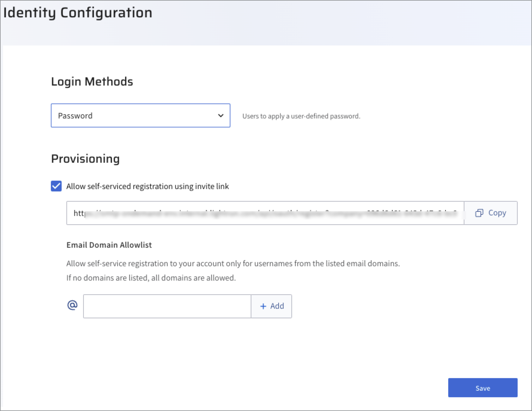Click the 'If no domains are listed' note
This screenshot has height=411, width=532.
[151, 278]
